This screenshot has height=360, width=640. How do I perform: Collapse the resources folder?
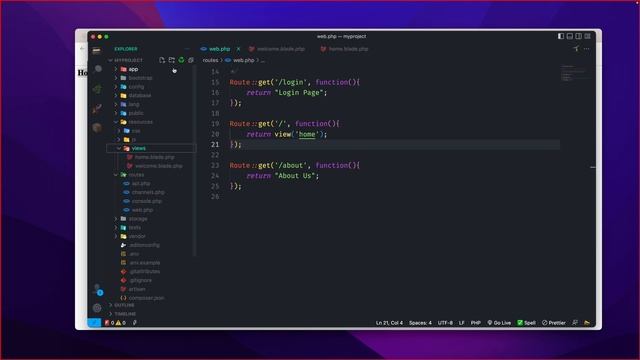tap(140, 122)
